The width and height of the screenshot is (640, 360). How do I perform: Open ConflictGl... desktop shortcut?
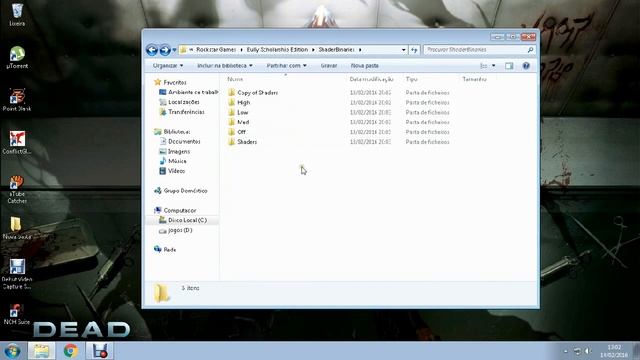coord(17,142)
